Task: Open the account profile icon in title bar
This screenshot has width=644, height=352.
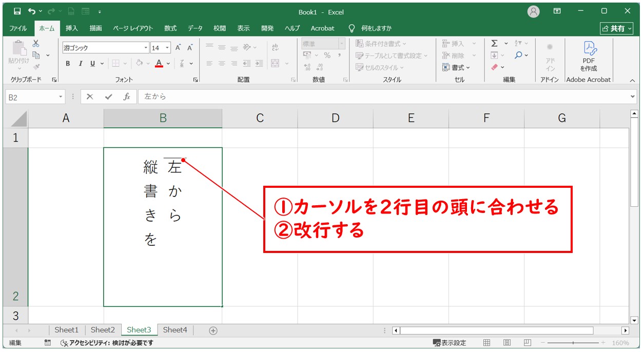Action: [x=534, y=11]
